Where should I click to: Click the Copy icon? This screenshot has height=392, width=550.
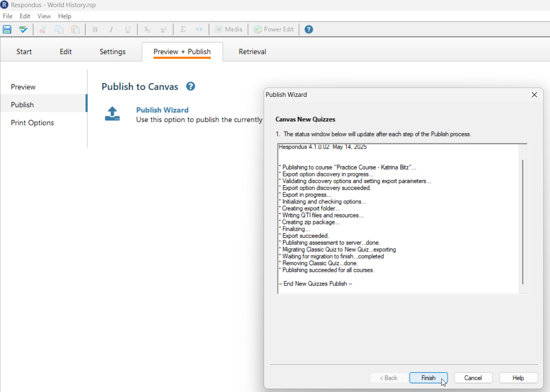pos(59,29)
